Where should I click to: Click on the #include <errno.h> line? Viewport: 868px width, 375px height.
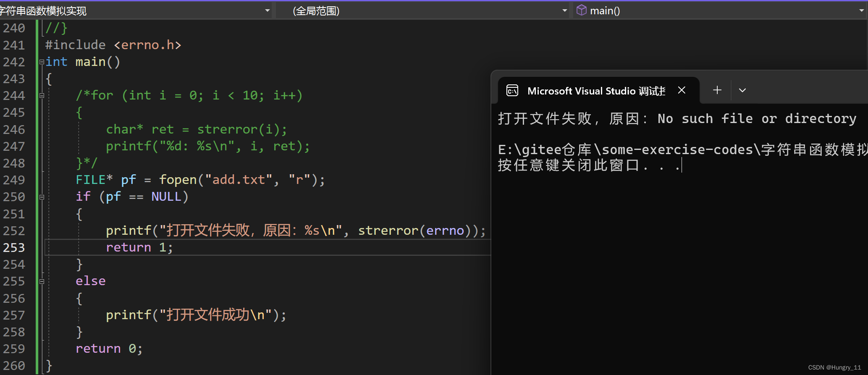pyautogui.click(x=113, y=45)
